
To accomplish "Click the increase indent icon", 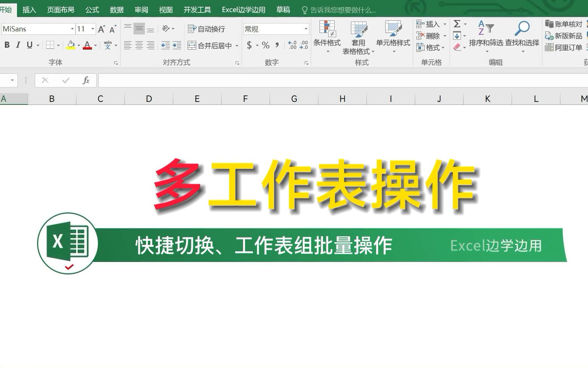I will click(177, 45).
